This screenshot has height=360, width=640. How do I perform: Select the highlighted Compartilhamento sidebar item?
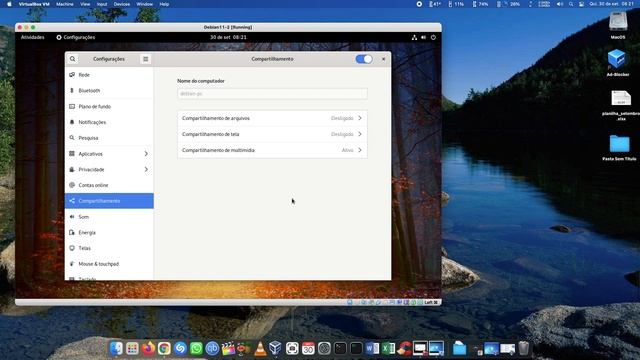click(x=109, y=201)
